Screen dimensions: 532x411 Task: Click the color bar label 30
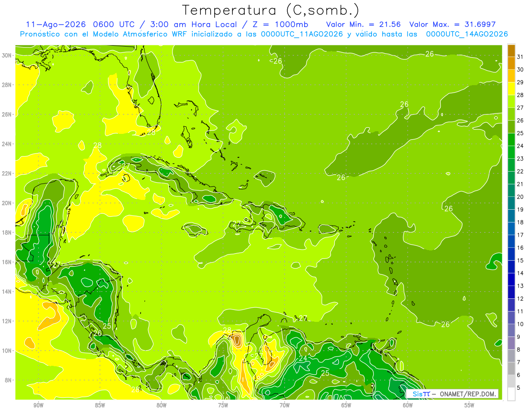520,70
